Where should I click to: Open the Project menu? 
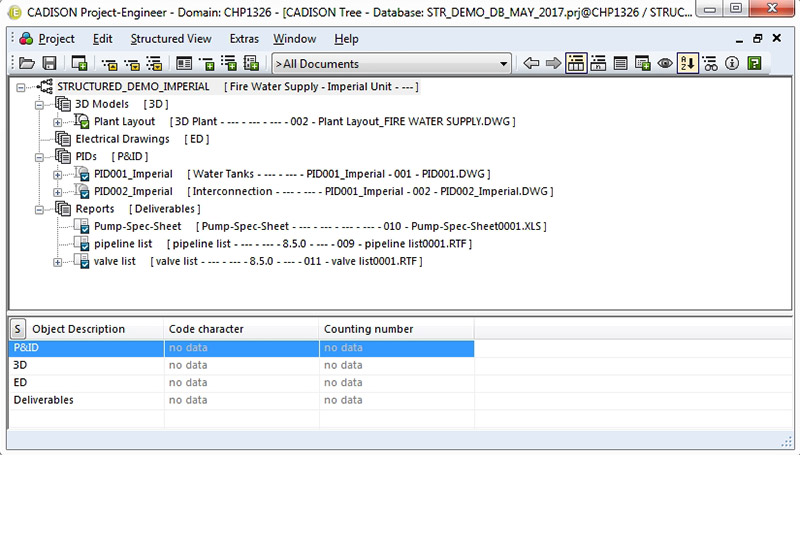[57, 39]
